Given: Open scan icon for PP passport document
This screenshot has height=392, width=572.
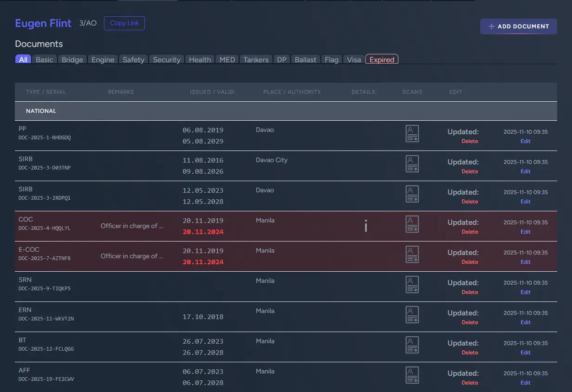Looking at the screenshot, I should tap(412, 134).
